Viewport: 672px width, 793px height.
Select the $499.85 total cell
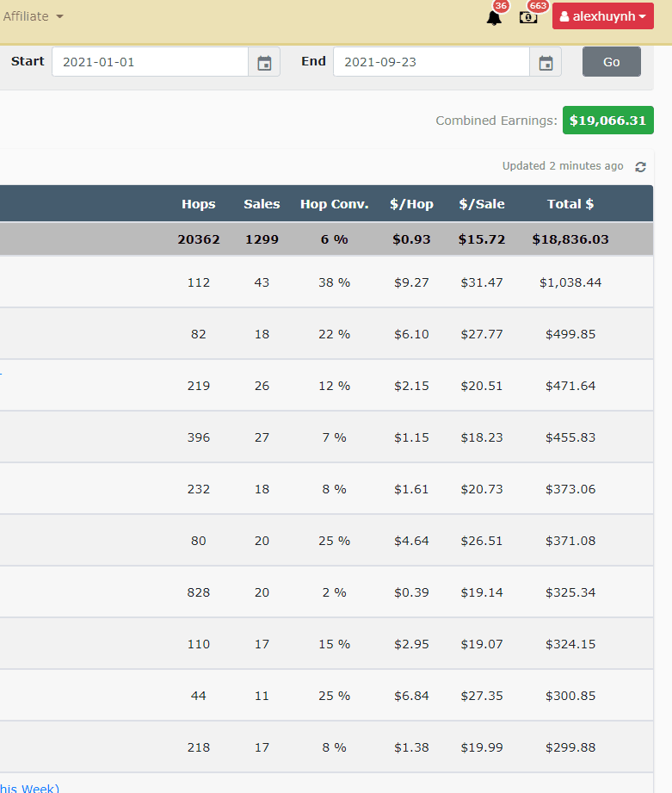[x=570, y=334]
